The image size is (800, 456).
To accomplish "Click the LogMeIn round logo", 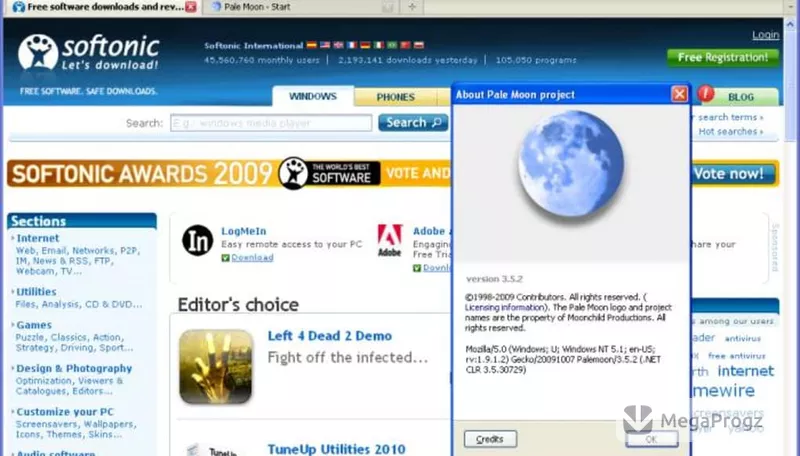I will pos(197,240).
